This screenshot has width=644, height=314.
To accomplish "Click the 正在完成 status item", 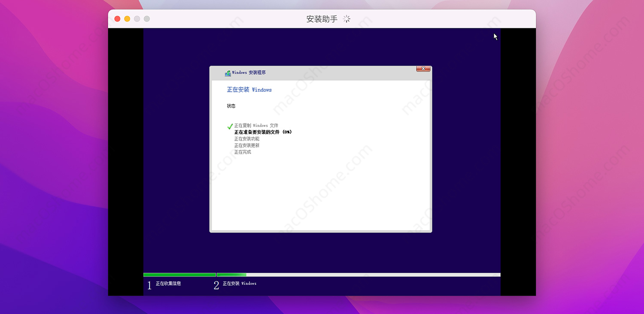I will point(243,152).
